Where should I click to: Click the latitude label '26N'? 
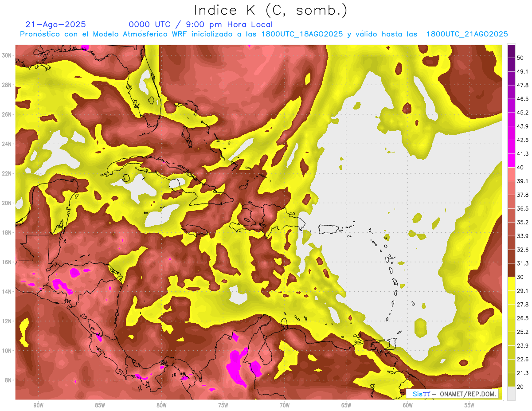[7, 114]
